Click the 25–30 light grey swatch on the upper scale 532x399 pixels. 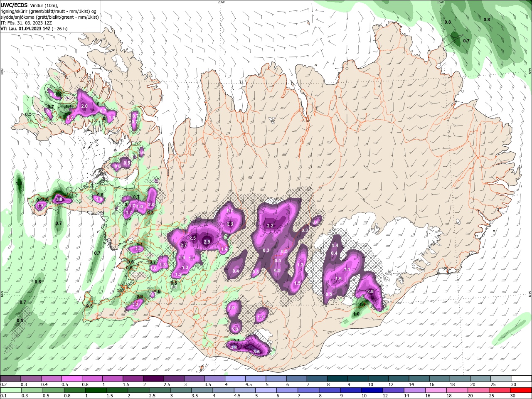[x=501, y=379]
